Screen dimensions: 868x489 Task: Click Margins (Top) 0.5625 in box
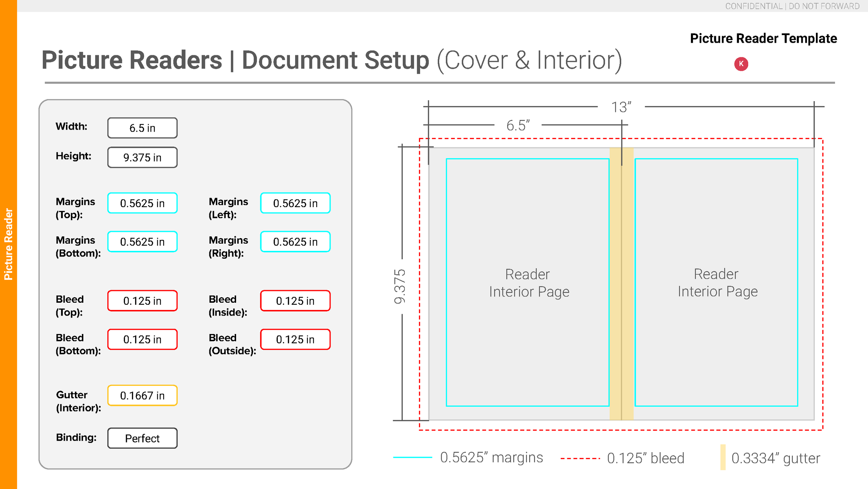(142, 203)
